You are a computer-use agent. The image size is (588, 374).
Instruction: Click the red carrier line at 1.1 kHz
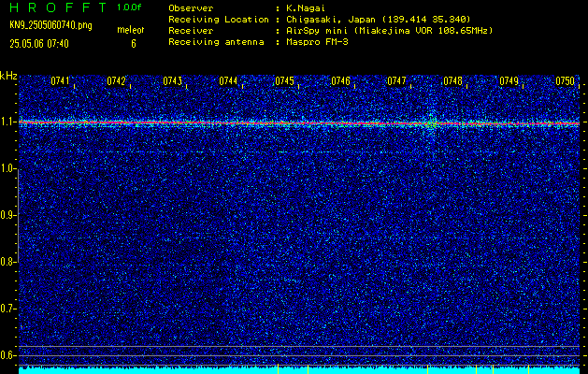point(299,122)
